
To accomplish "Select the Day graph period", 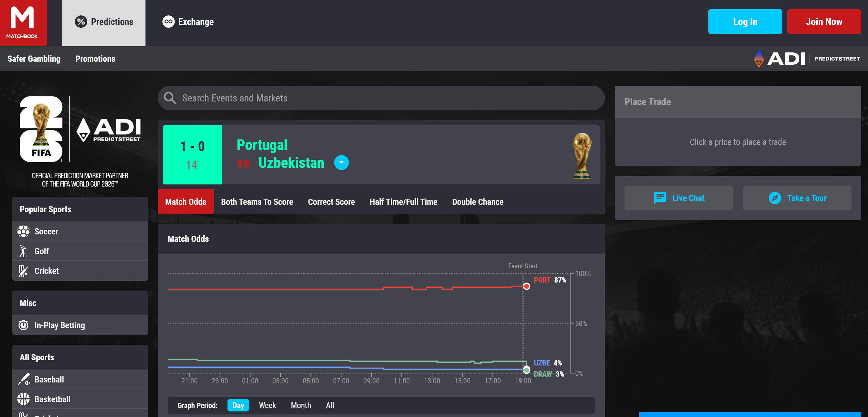I will (x=238, y=405).
